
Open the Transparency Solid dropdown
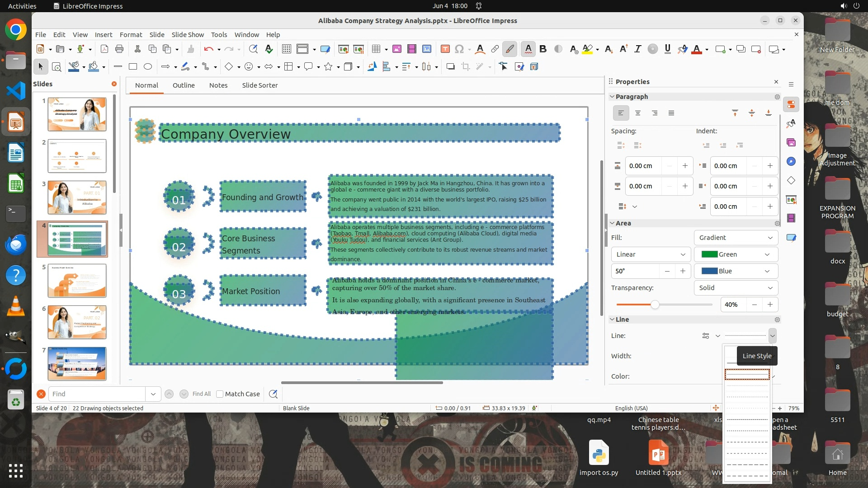pyautogui.click(x=736, y=288)
